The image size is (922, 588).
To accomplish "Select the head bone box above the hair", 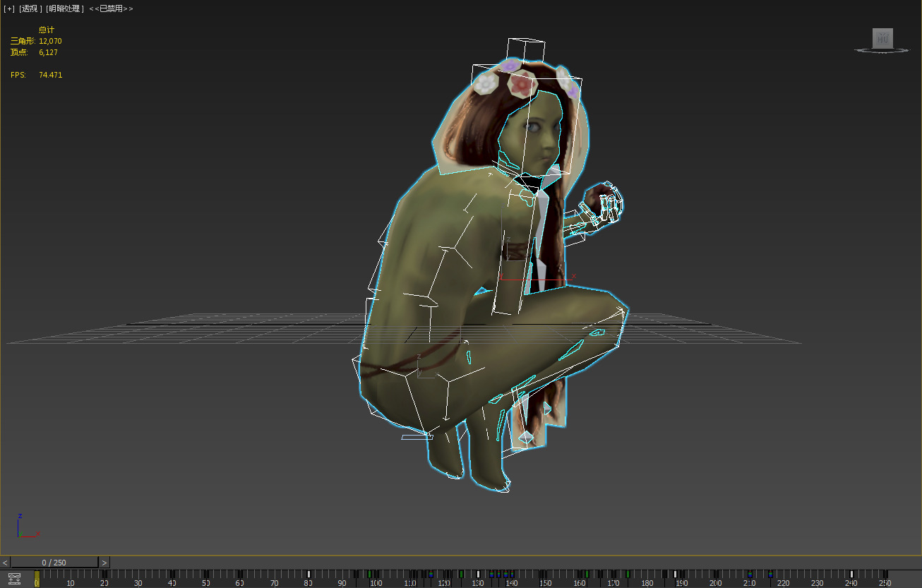I will [x=525, y=51].
